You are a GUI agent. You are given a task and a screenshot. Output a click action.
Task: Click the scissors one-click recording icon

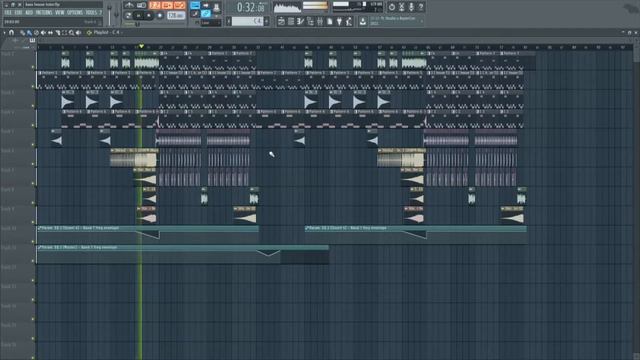401,7
